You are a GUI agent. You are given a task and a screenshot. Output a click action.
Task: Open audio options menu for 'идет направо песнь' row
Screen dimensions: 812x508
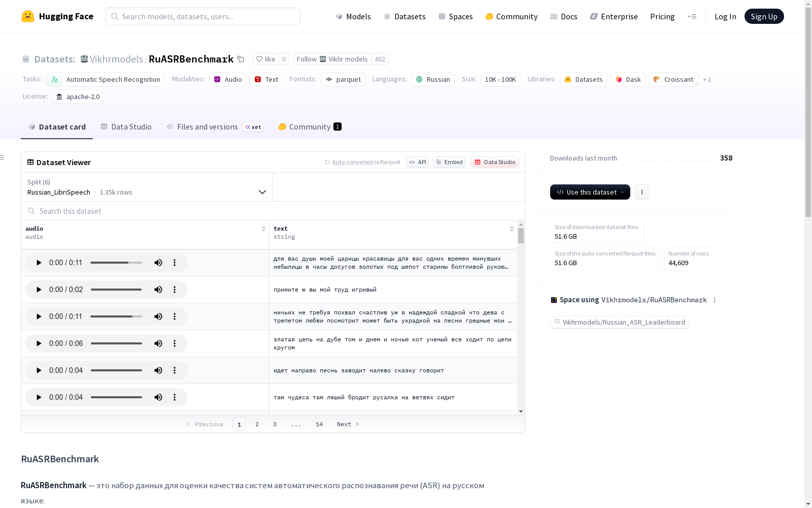tap(175, 370)
